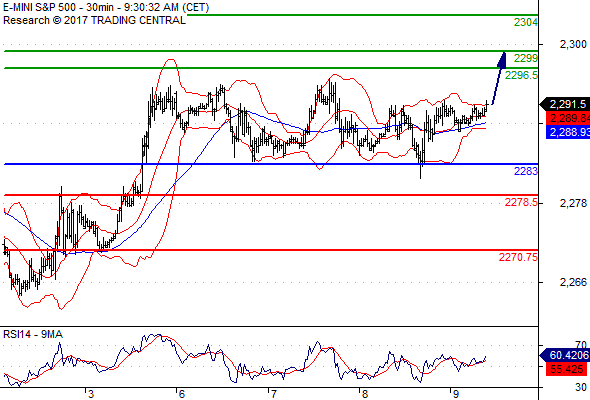Image resolution: width=590 pixels, height=400 pixels.
Task: Click the blue 2,288.93 moving average tag
Action: click(x=568, y=132)
